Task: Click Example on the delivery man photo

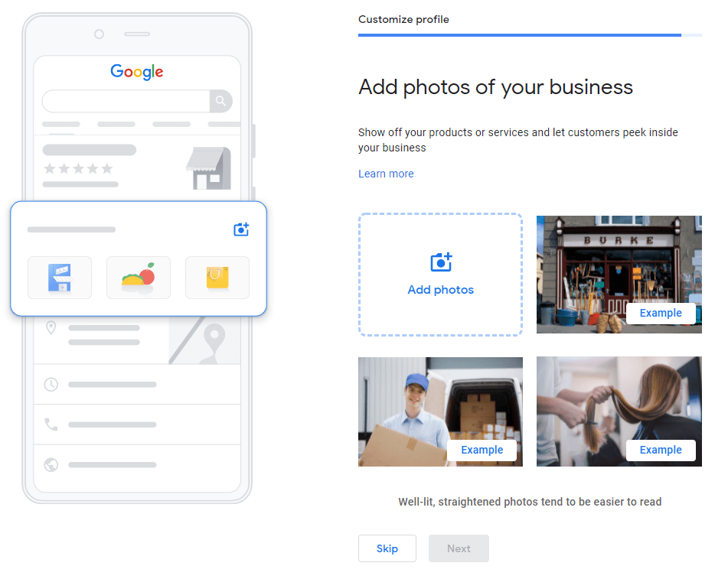Action: (482, 450)
